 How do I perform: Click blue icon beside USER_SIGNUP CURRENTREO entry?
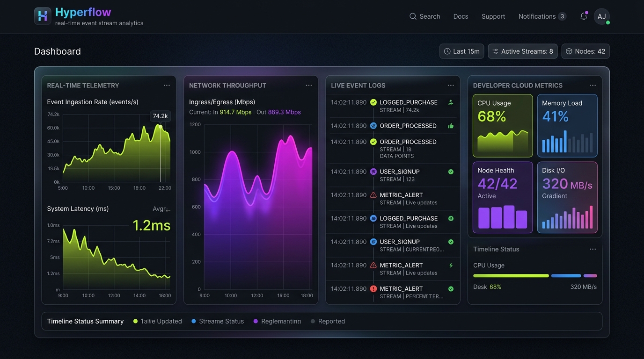point(373,242)
